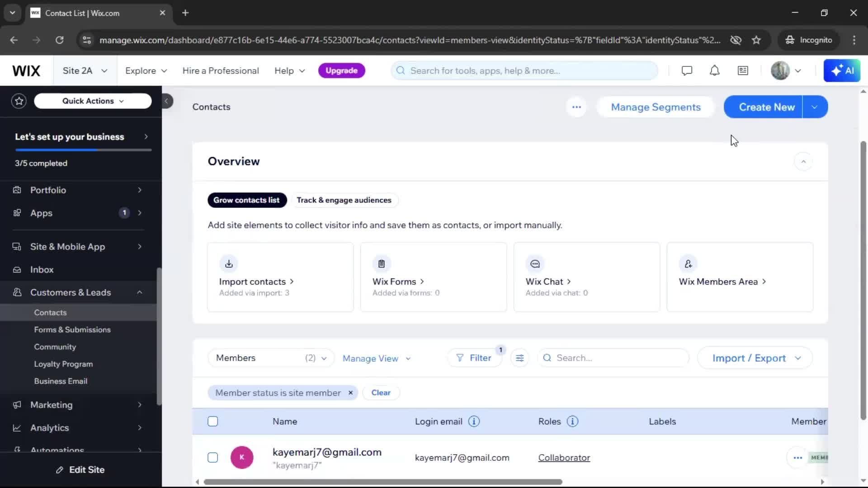Screen dimensions: 868x488
Task: Click Hire a Professional link
Action: click(x=221, y=70)
